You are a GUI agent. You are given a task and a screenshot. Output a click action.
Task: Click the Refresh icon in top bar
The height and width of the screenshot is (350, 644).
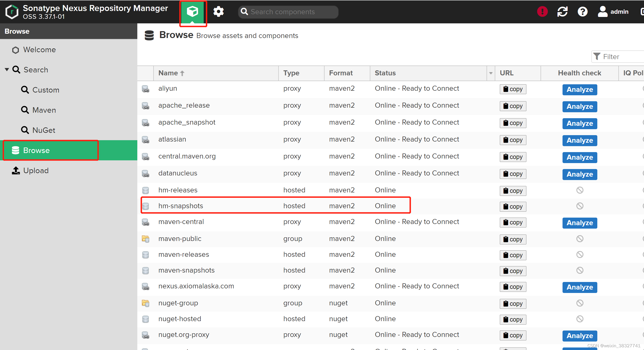(x=562, y=12)
